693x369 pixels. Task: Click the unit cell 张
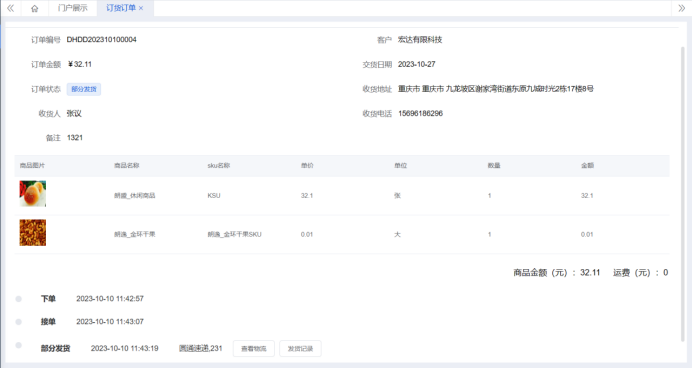coord(397,196)
